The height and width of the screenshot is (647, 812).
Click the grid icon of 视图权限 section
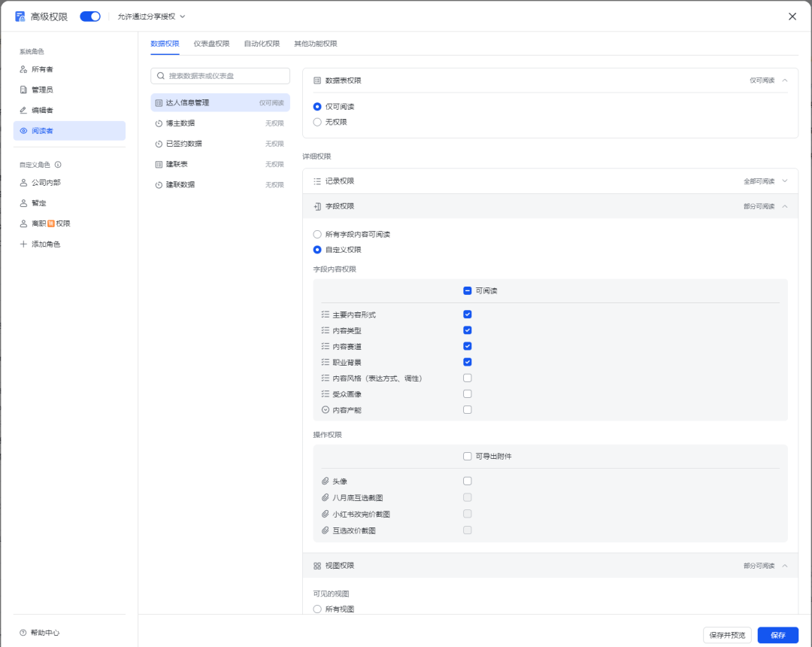click(317, 566)
